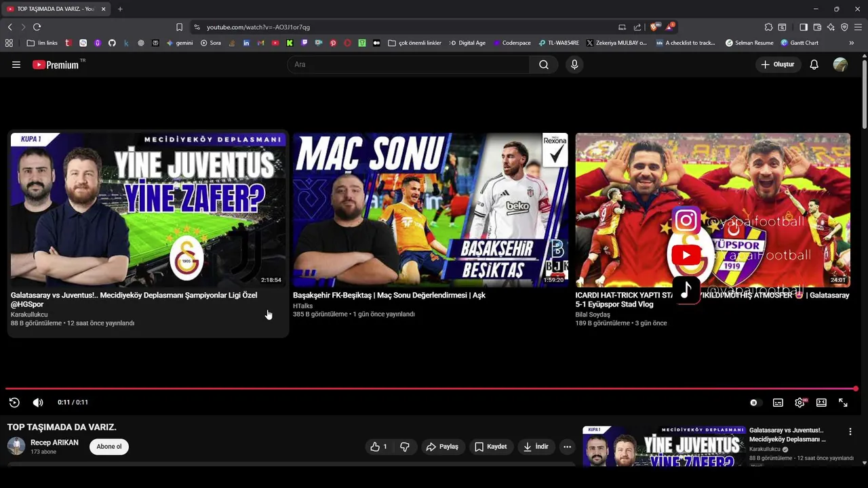Open gemini bookmark
Image resolution: width=868 pixels, height=488 pixels.
pos(180,43)
